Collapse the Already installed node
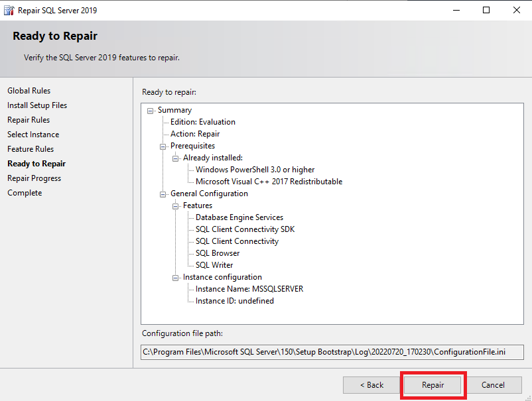Viewport: 532px width, 401px height. tap(175, 158)
